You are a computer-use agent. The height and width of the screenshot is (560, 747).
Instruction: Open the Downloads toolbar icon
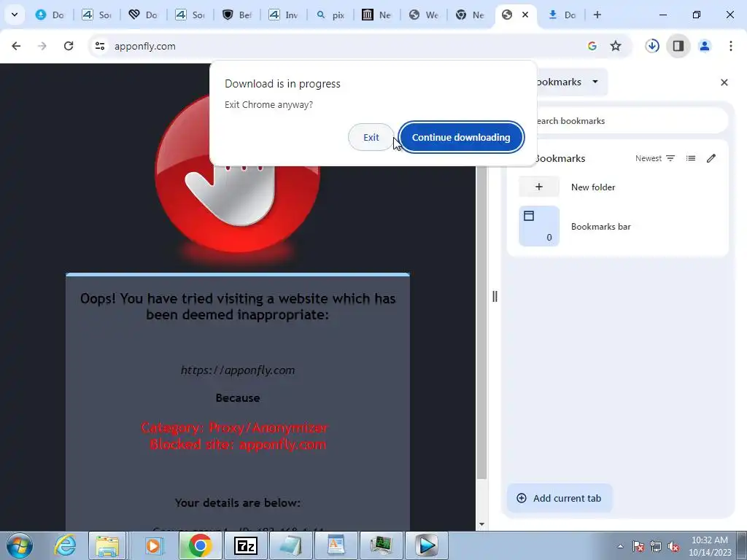coord(652,46)
